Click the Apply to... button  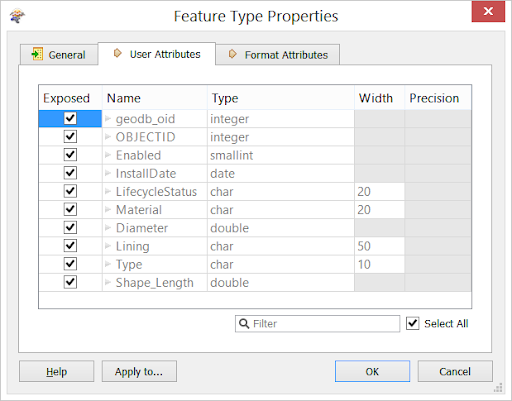pyautogui.click(x=139, y=371)
